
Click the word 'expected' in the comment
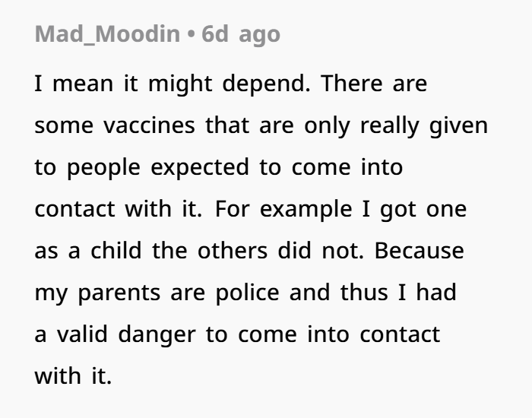(x=200, y=167)
